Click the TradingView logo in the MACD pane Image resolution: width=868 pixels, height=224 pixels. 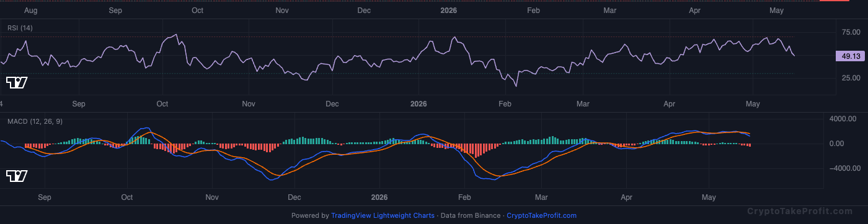tap(17, 176)
